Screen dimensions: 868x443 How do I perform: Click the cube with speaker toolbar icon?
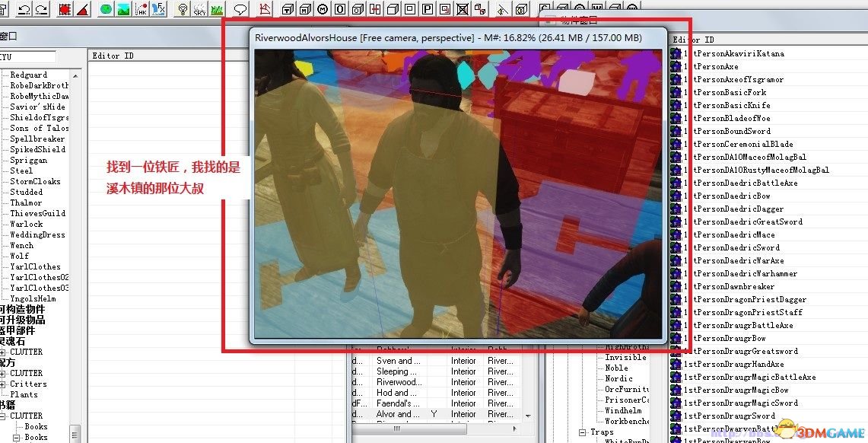pos(521,9)
